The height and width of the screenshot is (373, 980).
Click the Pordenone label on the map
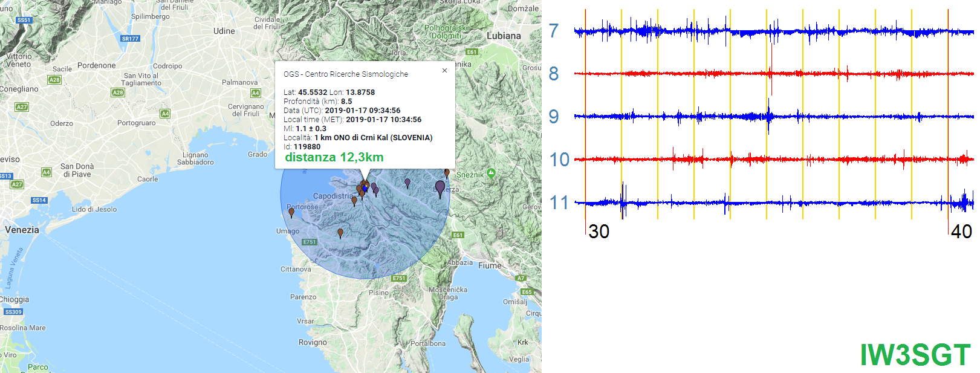[x=96, y=65]
